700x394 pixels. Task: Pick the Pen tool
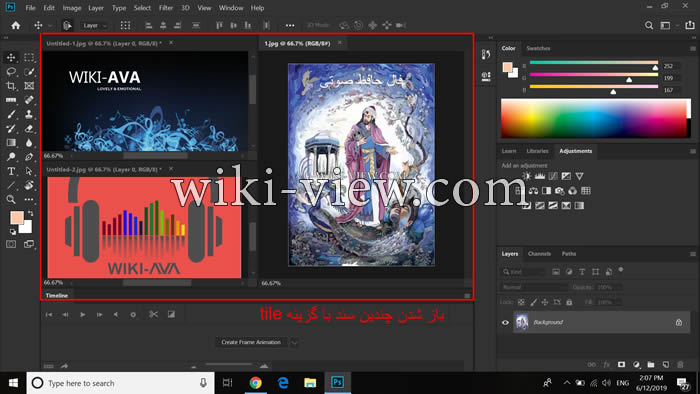pos(29,157)
